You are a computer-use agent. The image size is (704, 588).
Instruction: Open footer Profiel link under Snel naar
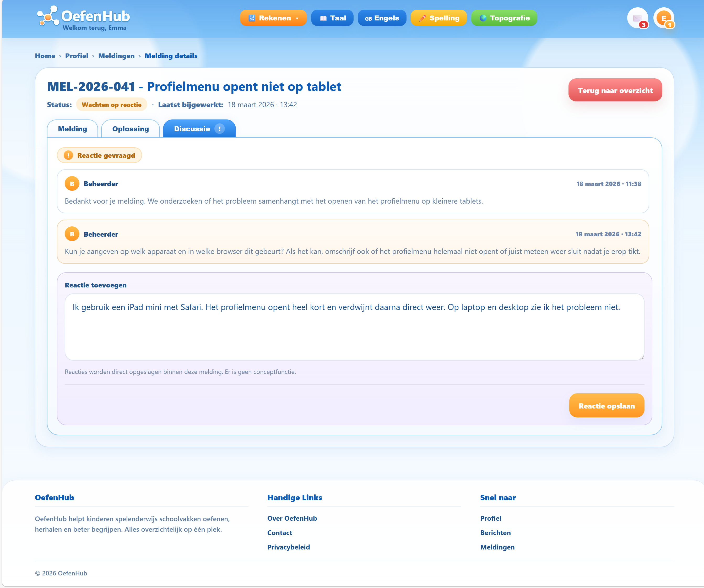pos(491,518)
